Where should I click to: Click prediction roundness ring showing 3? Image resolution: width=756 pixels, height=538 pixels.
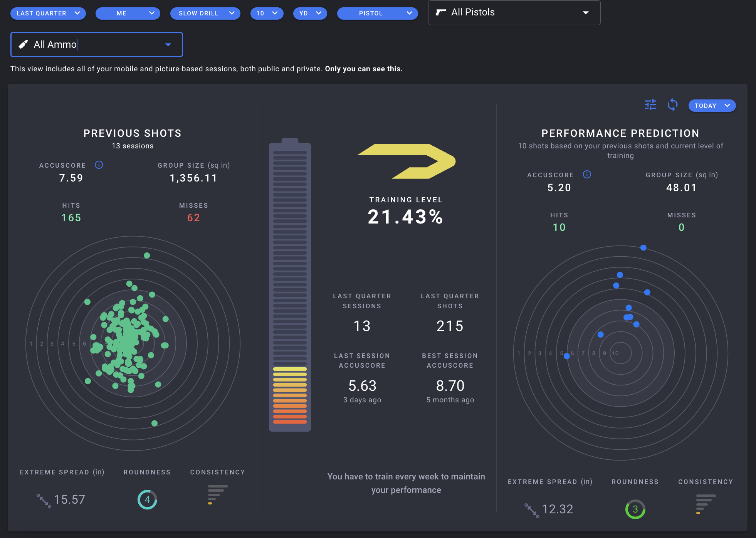tap(635, 509)
